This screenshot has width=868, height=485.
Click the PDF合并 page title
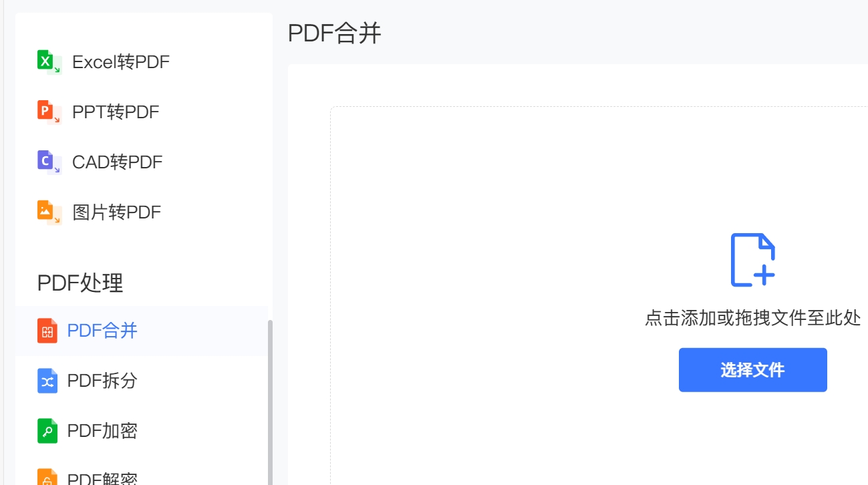[x=333, y=32]
